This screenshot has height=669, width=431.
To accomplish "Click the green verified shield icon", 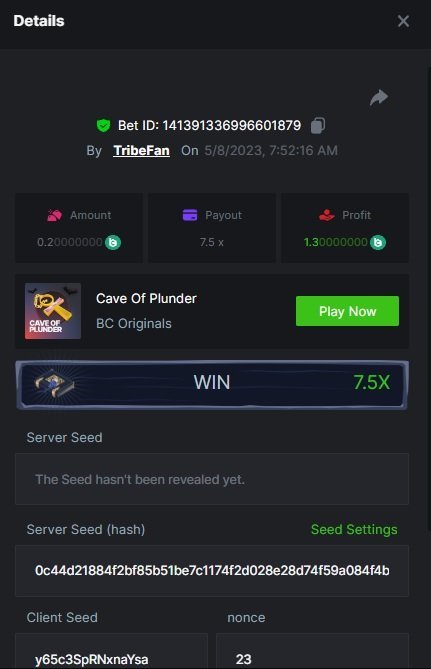I will [x=103, y=125].
